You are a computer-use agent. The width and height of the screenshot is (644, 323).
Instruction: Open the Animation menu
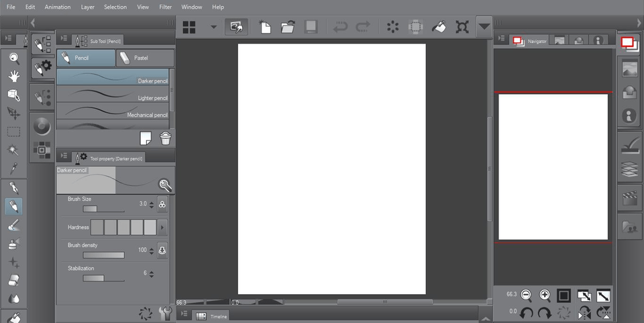tap(58, 7)
